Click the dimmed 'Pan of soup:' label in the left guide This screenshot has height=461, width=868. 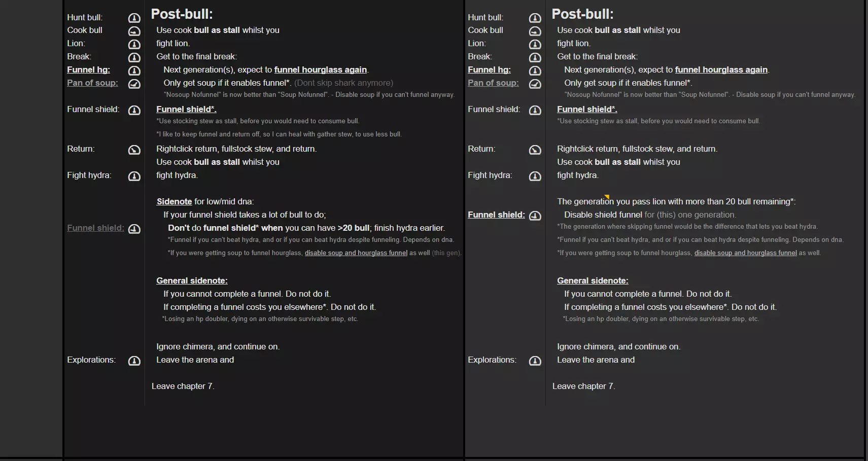pyautogui.click(x=92, y=83)
